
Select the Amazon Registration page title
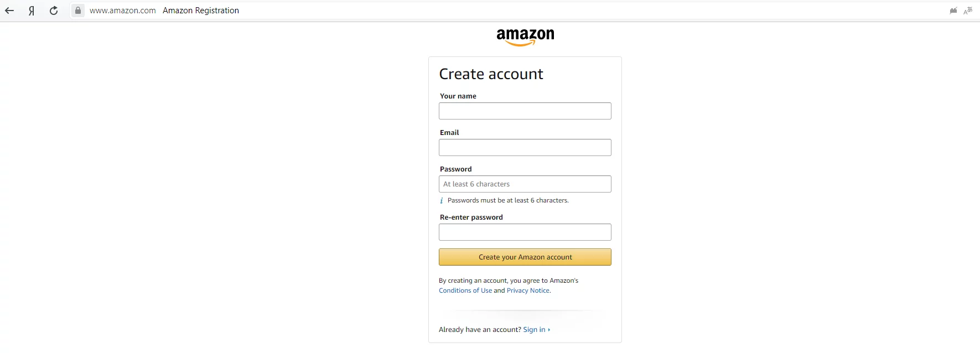pyautogui.click(x=201, y=11)
